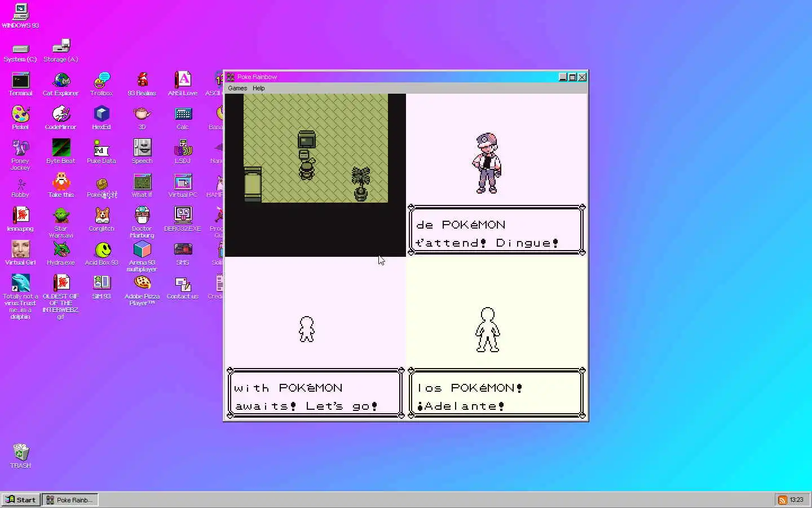Screen dimensions: 812x508
Task: Run Hydra.exe icon
Action: (x=61, y=254)
